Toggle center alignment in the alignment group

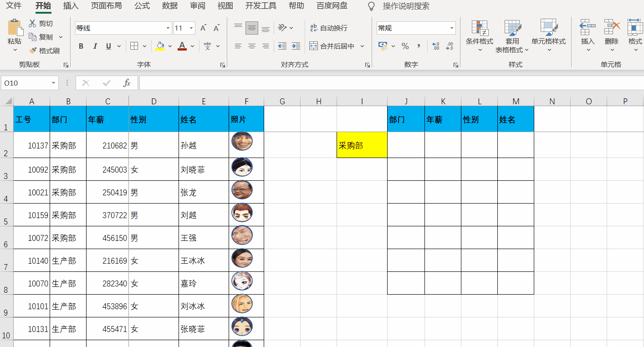click(251, 46)
